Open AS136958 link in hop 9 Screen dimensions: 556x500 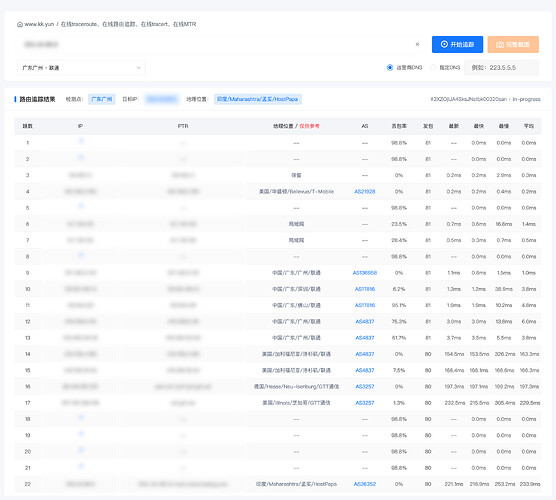[x=365, y=273]
